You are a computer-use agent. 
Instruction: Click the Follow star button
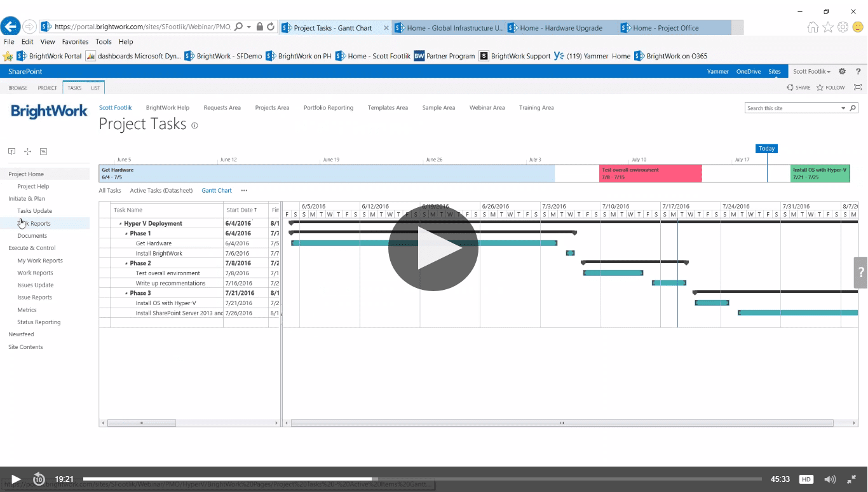tap(831, 88)
